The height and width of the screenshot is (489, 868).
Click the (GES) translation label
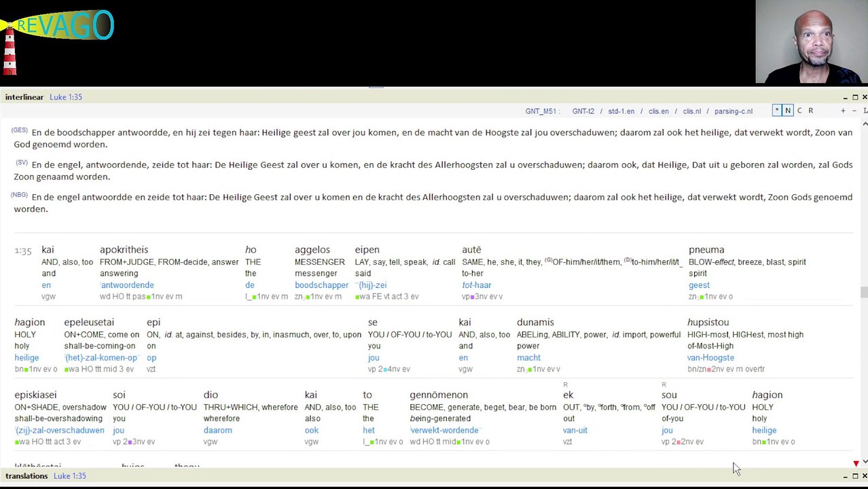click(x=19, y=130)
